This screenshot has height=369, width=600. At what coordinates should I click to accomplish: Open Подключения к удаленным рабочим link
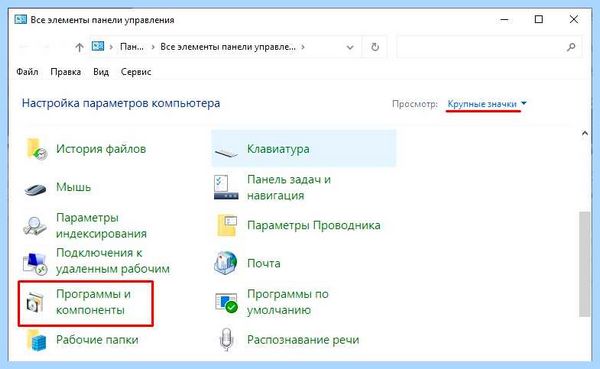pos(112,261)
